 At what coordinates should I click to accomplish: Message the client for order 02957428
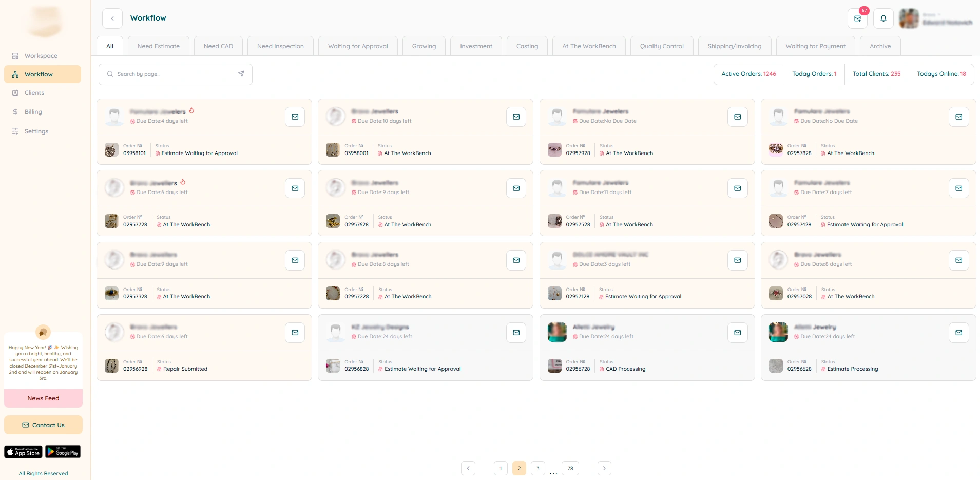tap(959, 188)
